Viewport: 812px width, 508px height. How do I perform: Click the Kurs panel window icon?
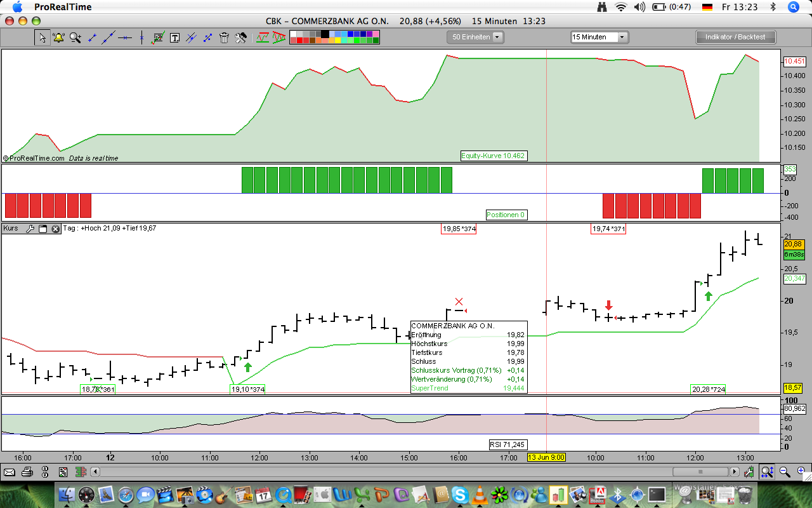click(43, 229)
